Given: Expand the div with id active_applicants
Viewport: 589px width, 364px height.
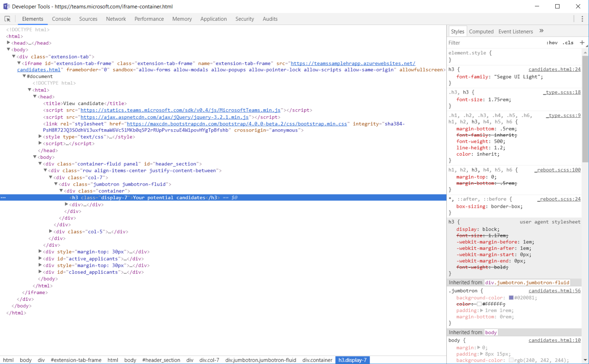Looking at the screenshot, I should 41,259.
